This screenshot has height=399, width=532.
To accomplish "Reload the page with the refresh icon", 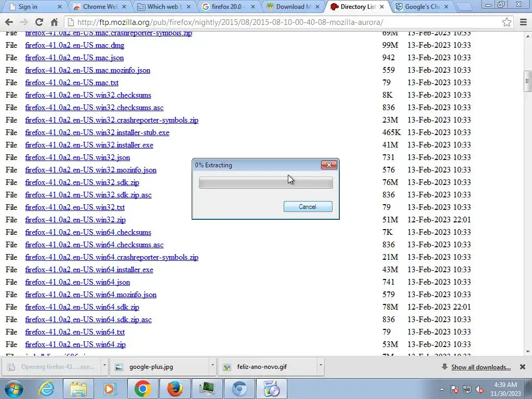I will [x=39, y=22].
